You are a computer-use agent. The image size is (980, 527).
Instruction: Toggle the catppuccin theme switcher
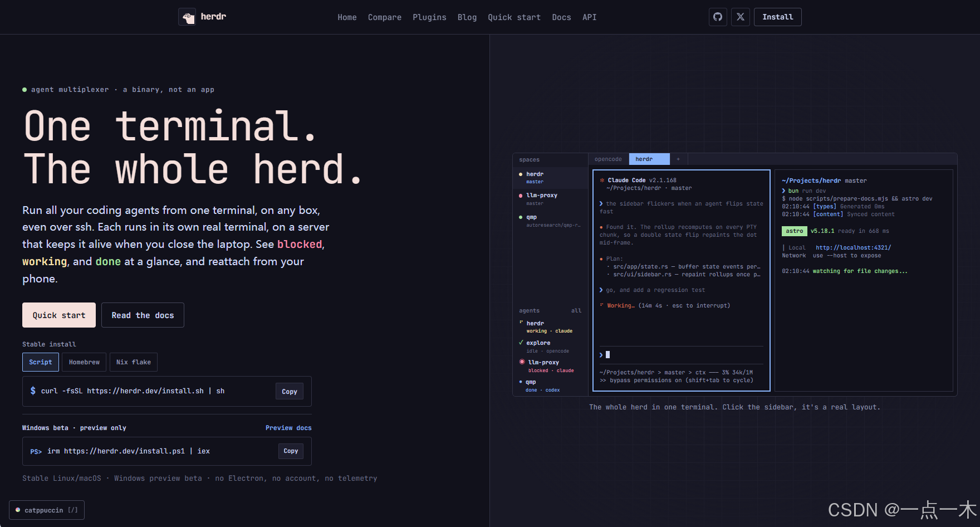tap(47, 510)
